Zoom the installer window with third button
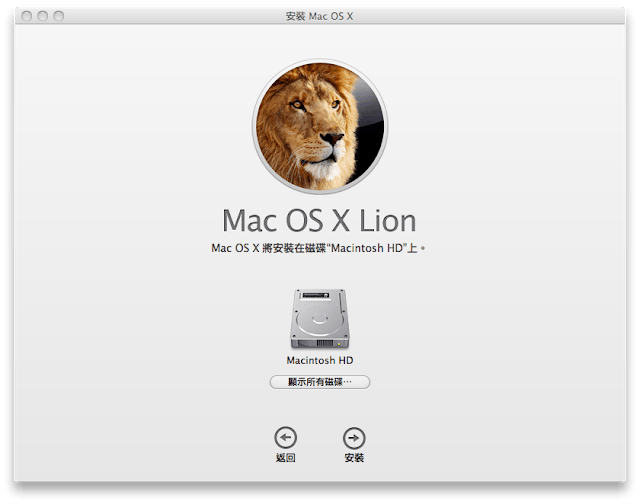The height and width of the screenshot is (504, 640). [59, 16]
